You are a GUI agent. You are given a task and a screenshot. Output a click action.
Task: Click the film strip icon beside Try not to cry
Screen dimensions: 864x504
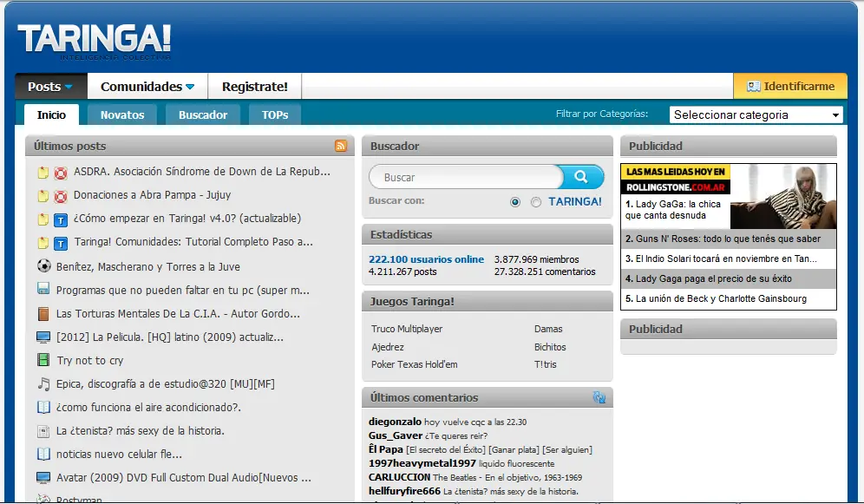point(43,360)
